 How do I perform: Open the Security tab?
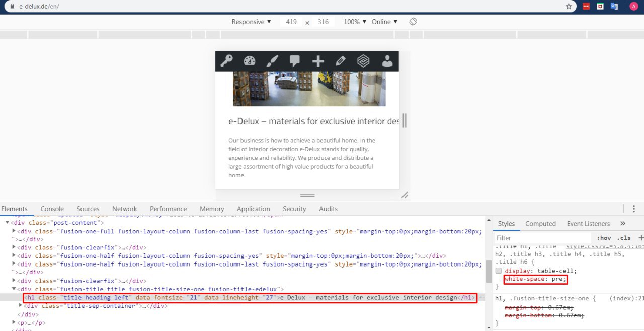[x=294, y=209]
